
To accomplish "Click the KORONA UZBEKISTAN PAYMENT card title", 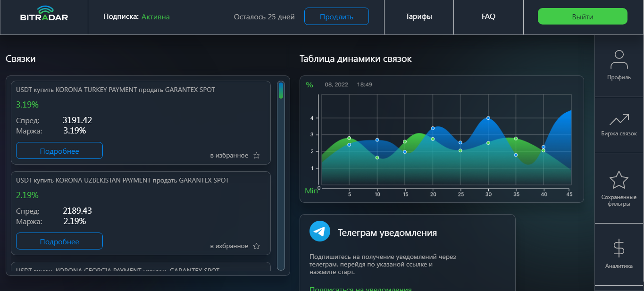I will point(122,180).
